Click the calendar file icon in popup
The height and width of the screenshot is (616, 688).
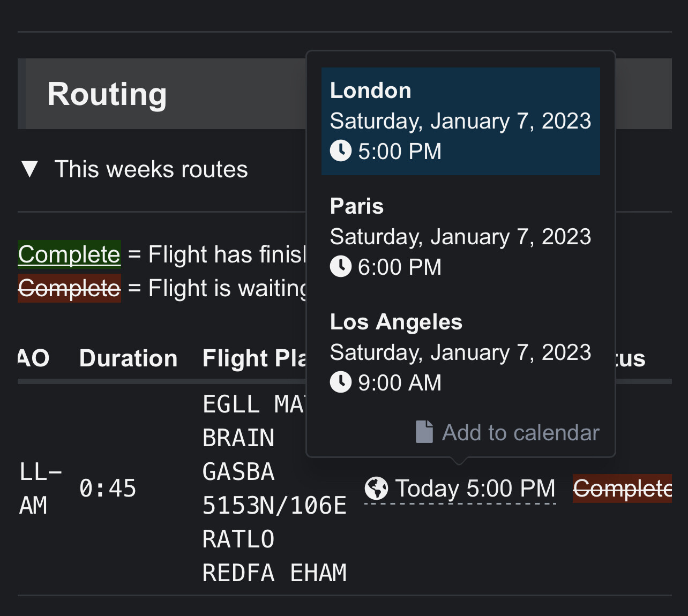(424, 432)
